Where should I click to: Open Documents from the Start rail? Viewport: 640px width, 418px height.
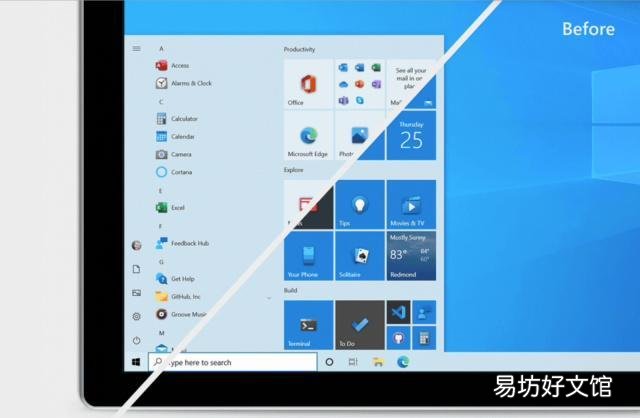pos(136,269)
